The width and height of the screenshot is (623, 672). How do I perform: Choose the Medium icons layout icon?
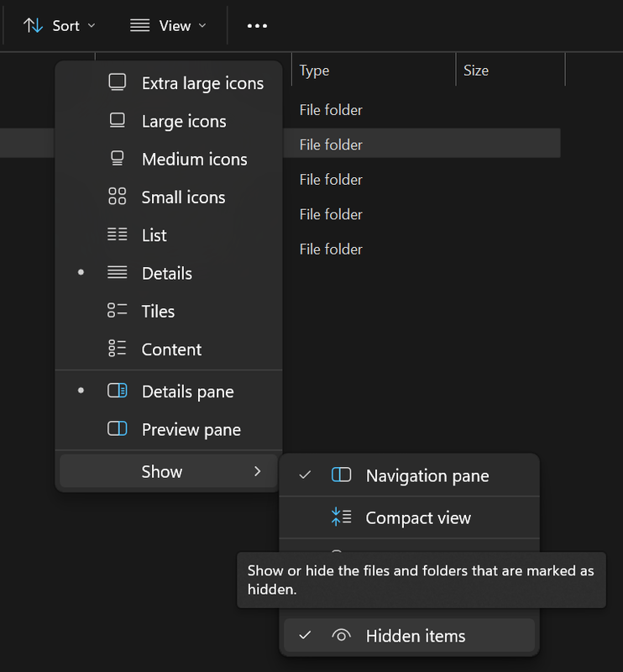pyautogui.click(x=118, y=159)
